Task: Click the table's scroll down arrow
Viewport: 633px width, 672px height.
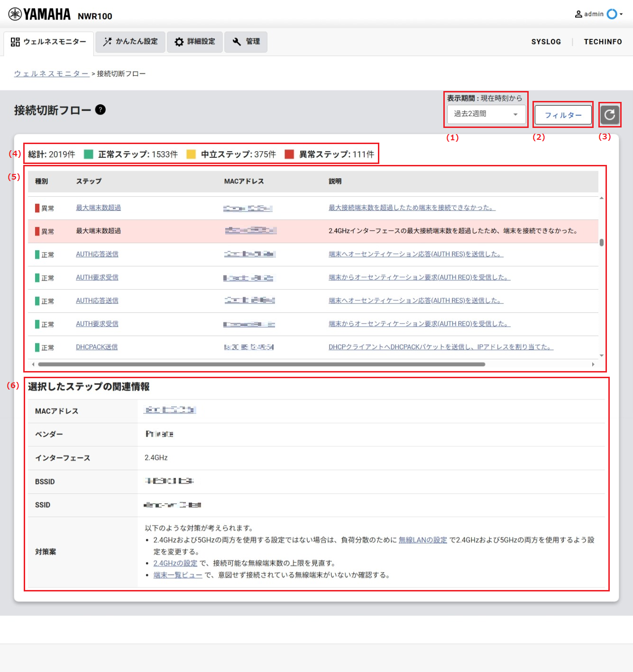Action: coord(601,355)
